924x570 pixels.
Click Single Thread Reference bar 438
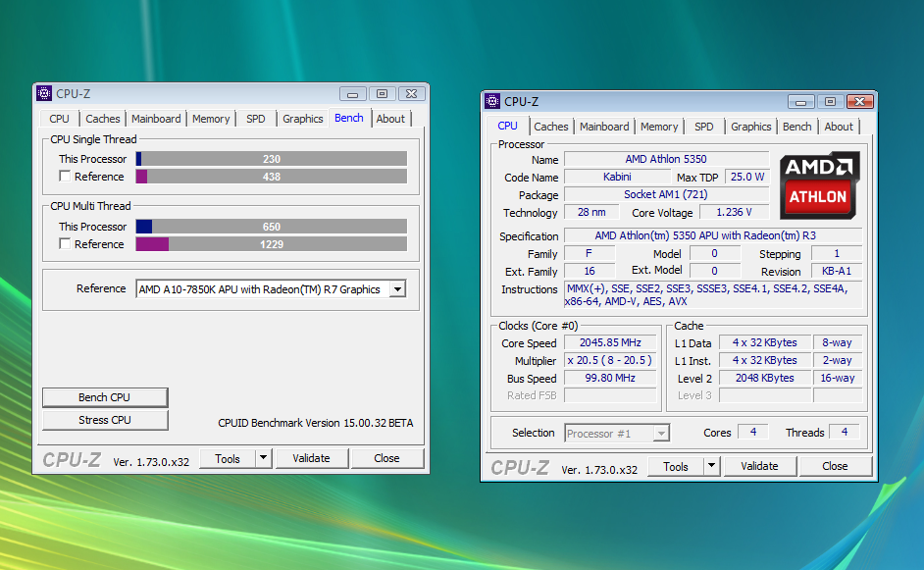click(x=272, y=177)
